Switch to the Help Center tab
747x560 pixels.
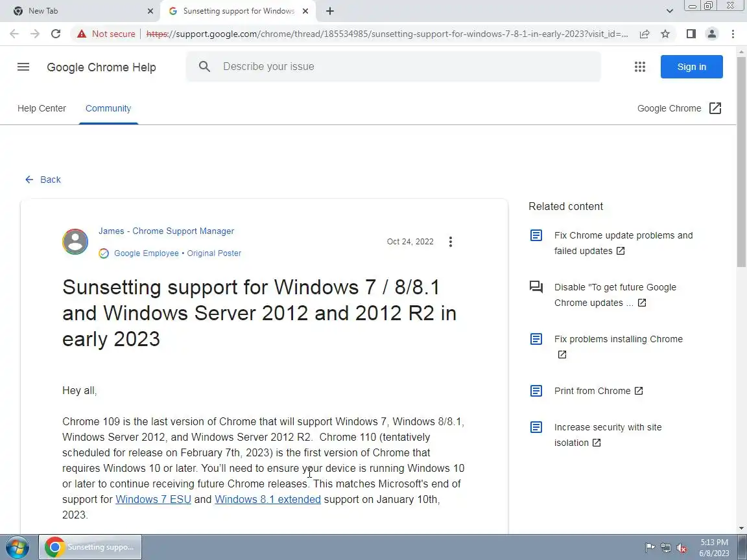coord(42,109)
